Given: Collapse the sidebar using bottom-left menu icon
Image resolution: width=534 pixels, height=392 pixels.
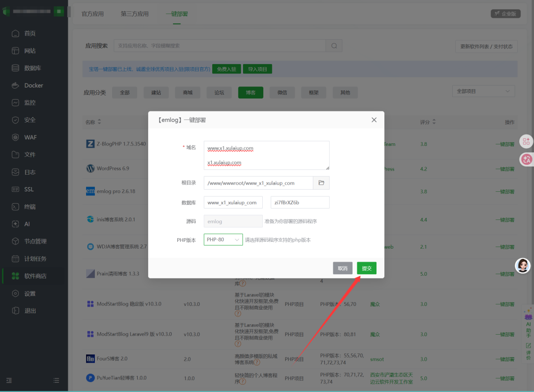Looking at the screenshot, I should (x=9, y=381).
